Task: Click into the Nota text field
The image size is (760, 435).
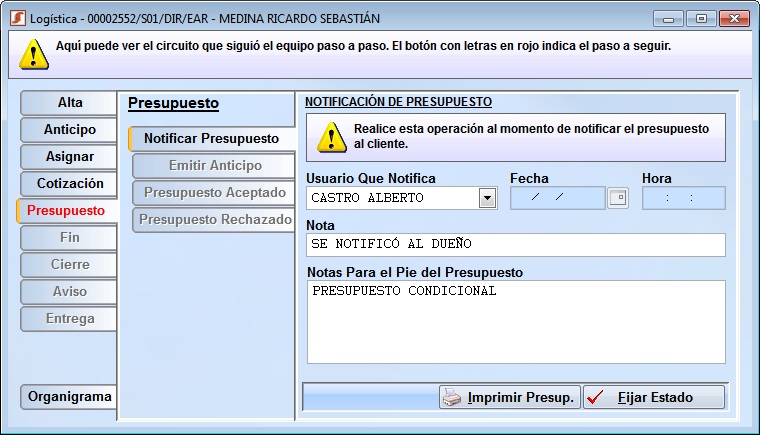Action: (x=515, y=245)
